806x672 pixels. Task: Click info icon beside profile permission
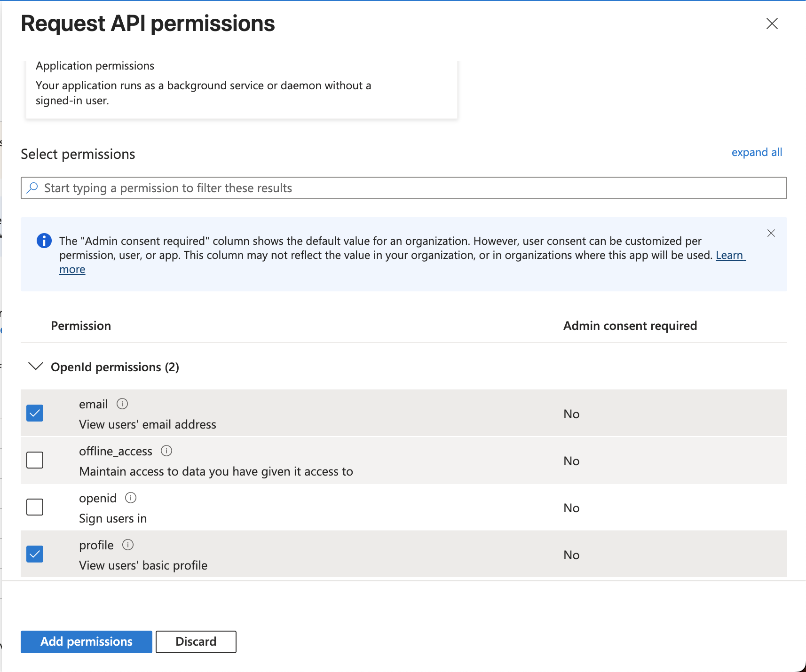128,545
